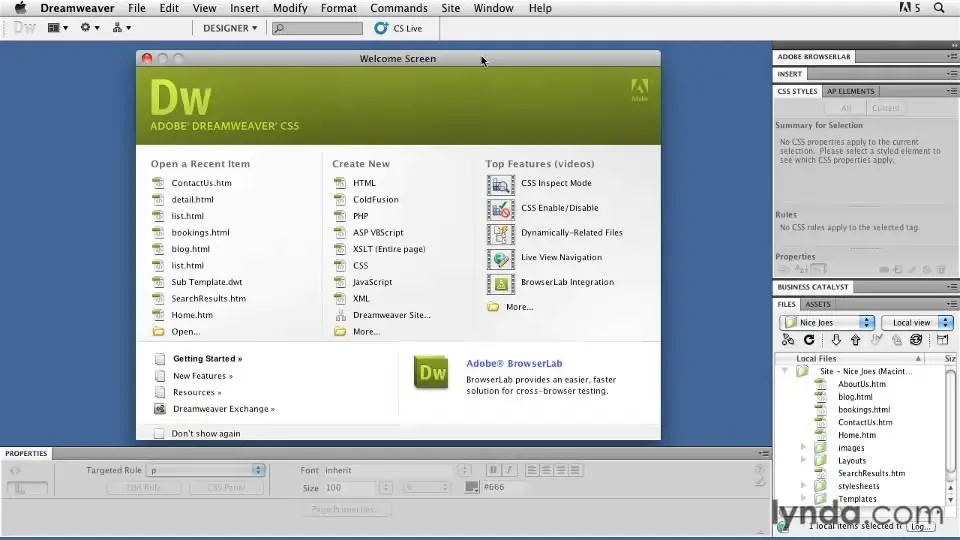Click the Log... button in the Files panel

point(920,527)
